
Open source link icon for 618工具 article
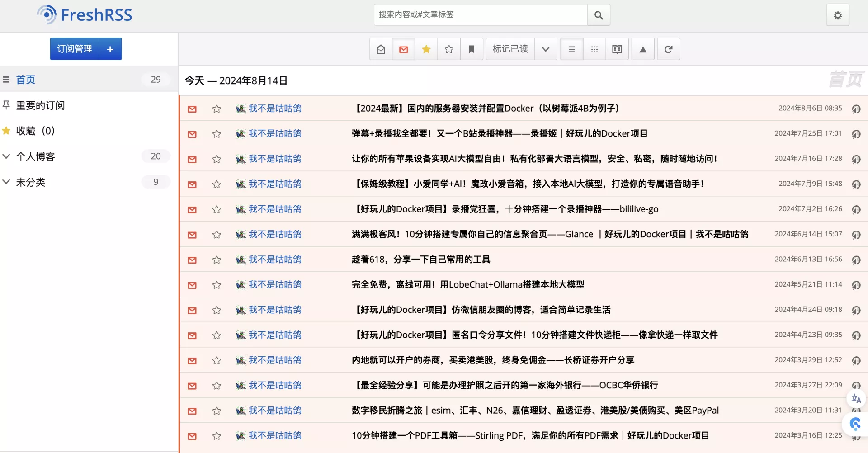click(856, 260)
